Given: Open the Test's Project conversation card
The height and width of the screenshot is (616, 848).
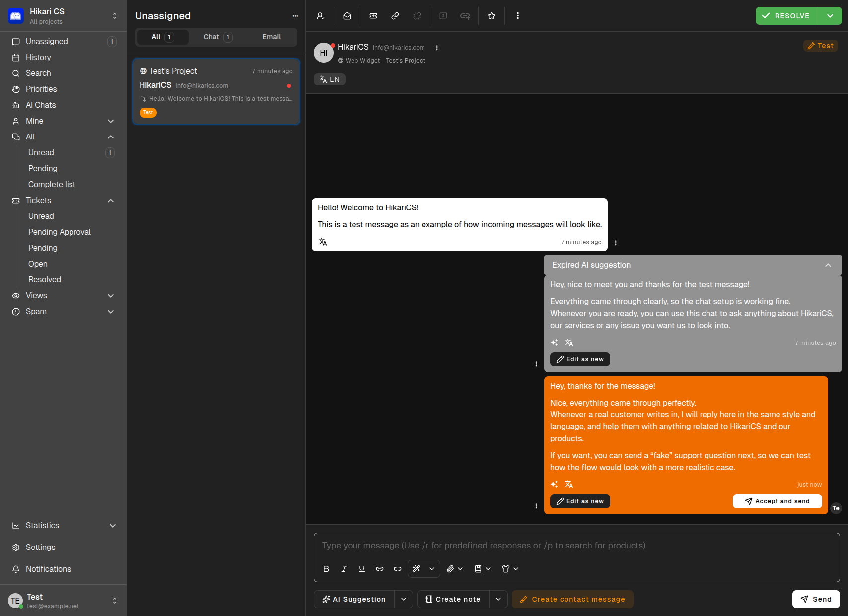Looking at the screenshot, I should tap(216, 91).
